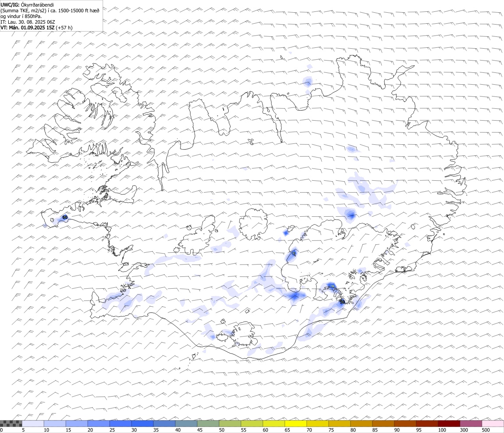Choose the 45–50 gray-green legend swatch
The image size is (504, 433).
click(x=208, y=423)
